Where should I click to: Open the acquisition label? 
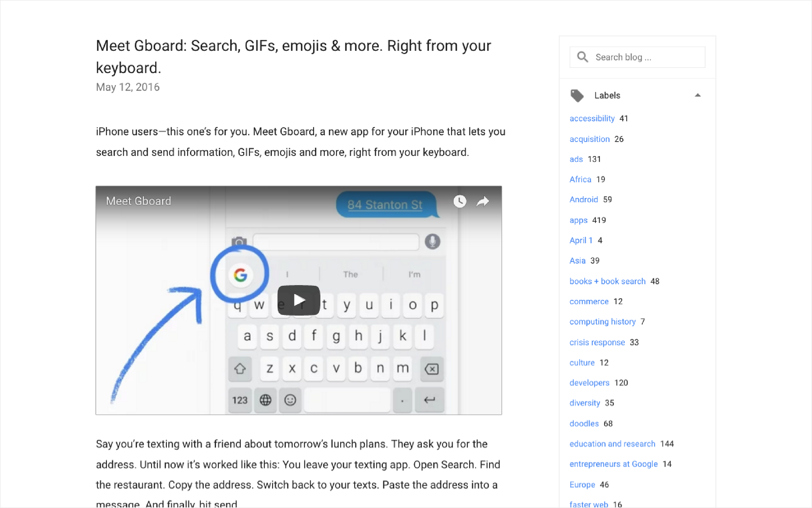coord(590,139)
